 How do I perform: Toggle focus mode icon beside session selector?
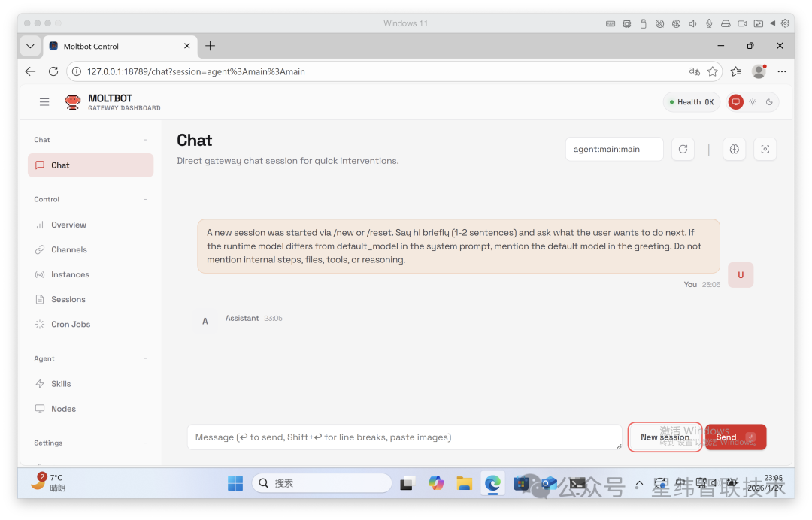point(765,149)
